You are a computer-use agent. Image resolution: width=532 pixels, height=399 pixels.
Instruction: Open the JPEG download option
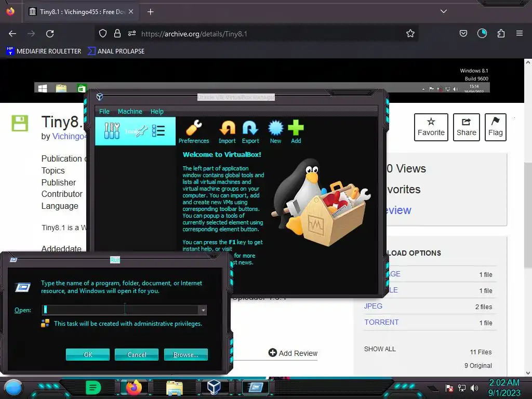[373, 306]
